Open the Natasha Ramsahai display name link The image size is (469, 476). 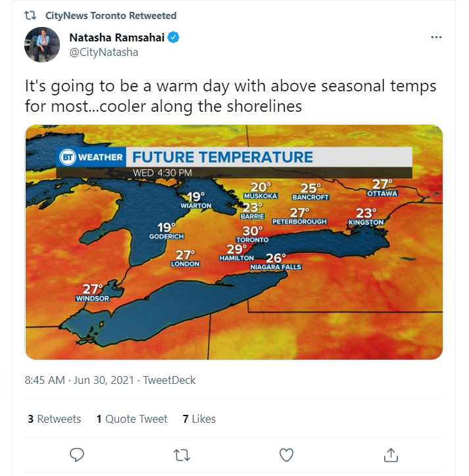pyautogui.click(x=117, y=37)
